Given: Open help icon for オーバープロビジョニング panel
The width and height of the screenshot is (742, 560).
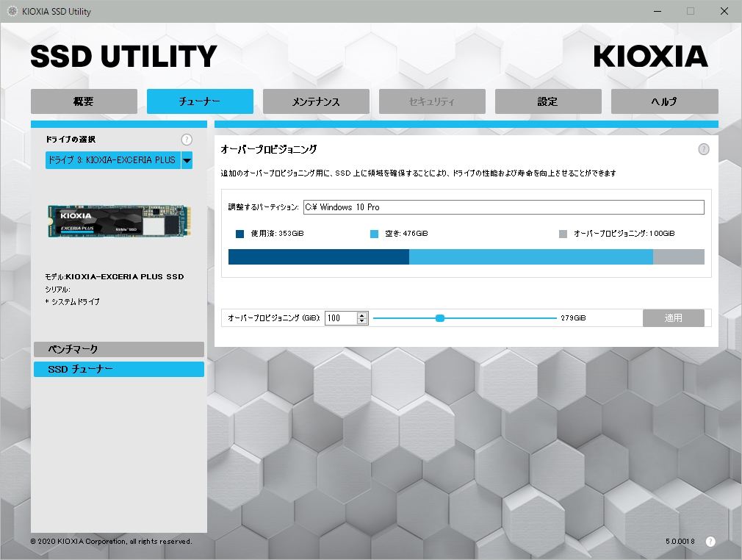Looking at the screenshot, I should pyautogui.click(x=704, y=150).
